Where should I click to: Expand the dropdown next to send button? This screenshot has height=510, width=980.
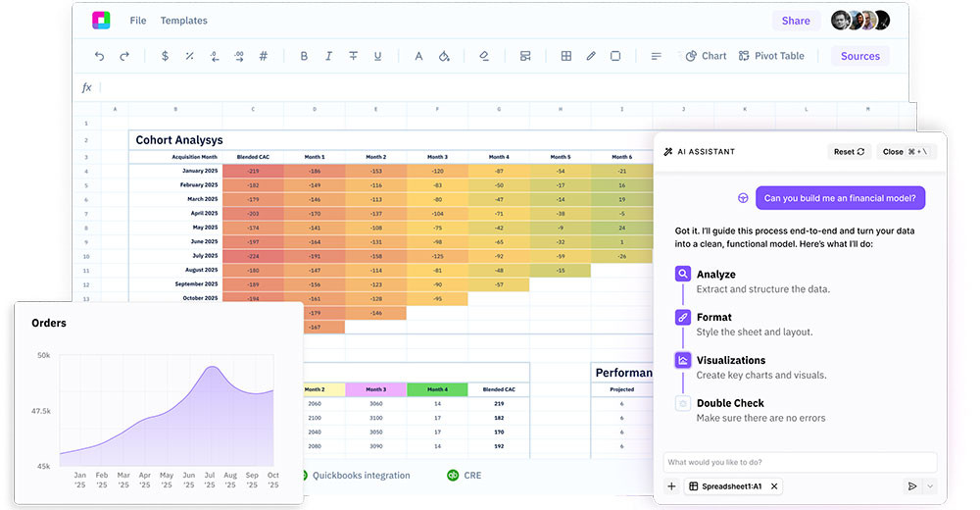[x=930, y=485]
